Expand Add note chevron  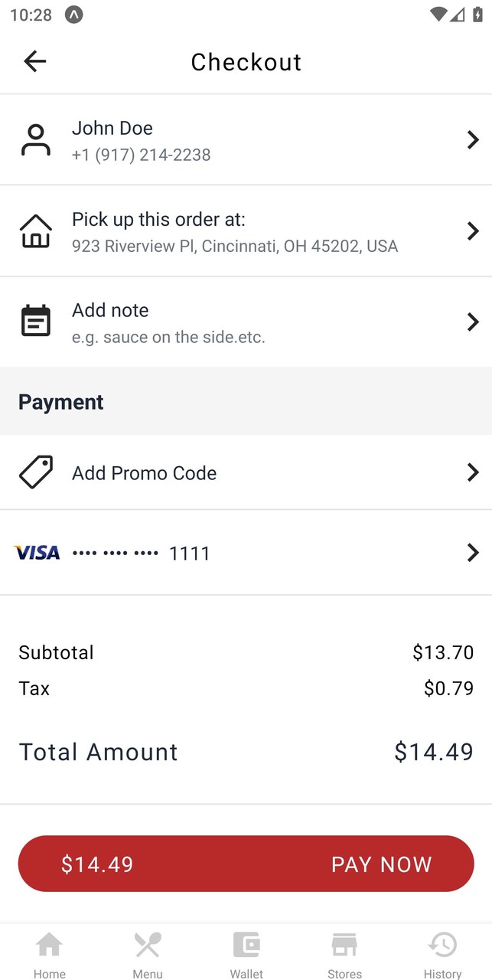(x=473, y=322)
